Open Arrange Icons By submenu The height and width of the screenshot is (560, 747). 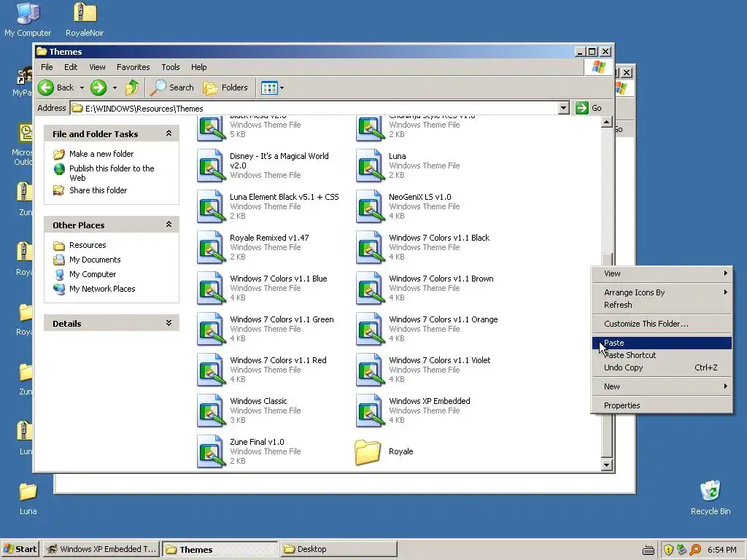click(662, 292)
